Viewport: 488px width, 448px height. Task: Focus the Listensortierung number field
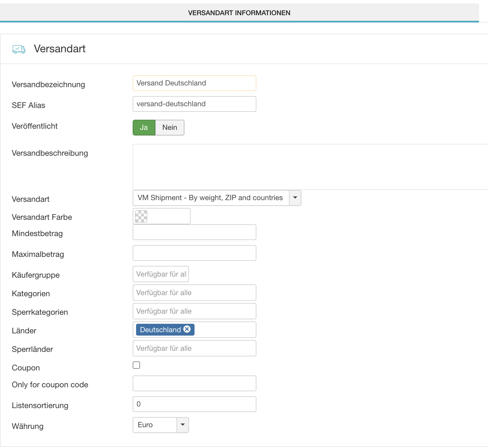click(x=194, y=404)
